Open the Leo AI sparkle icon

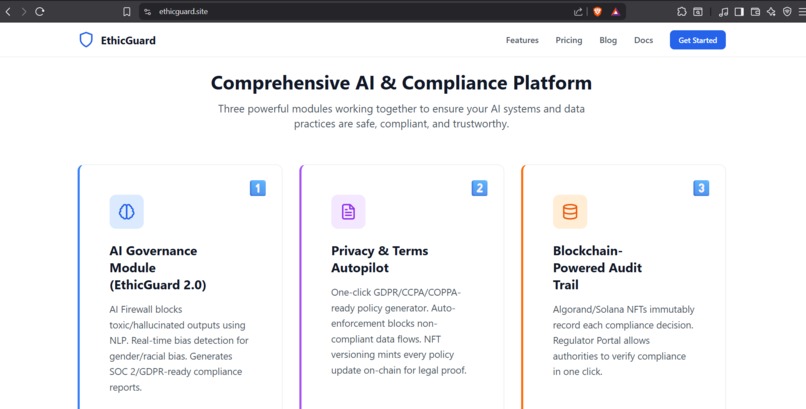pos(771,11)
